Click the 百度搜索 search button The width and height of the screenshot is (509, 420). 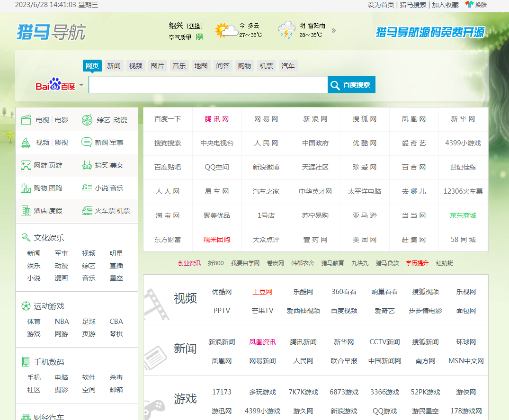click(351, 85)
